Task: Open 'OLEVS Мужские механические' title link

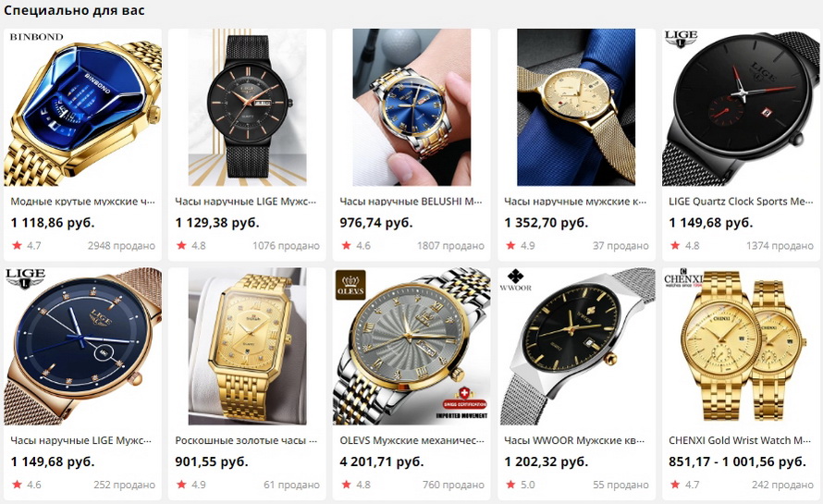Action: coord(412,440)
